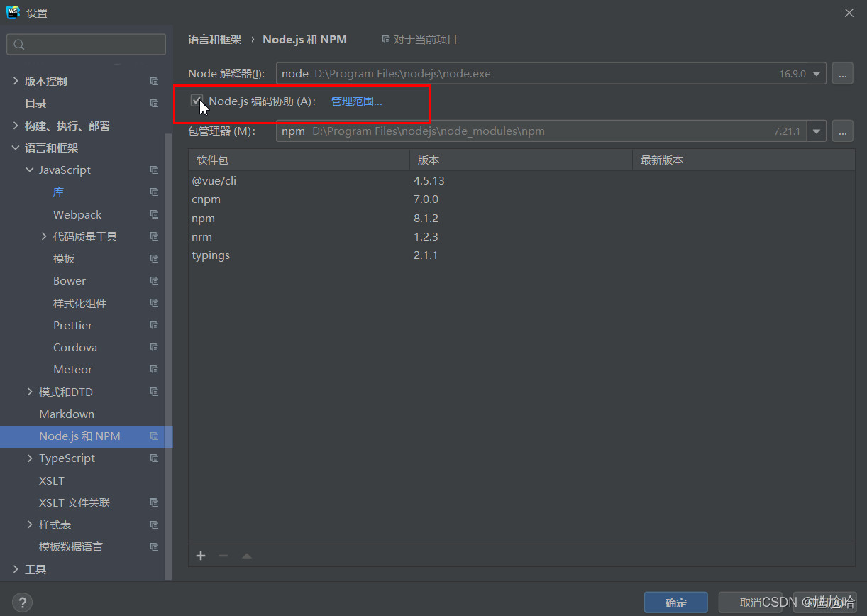The width and height of the screenshot is (867, 616).
Task: Expand the TypeScript tree node
Action: pos(30,458)
